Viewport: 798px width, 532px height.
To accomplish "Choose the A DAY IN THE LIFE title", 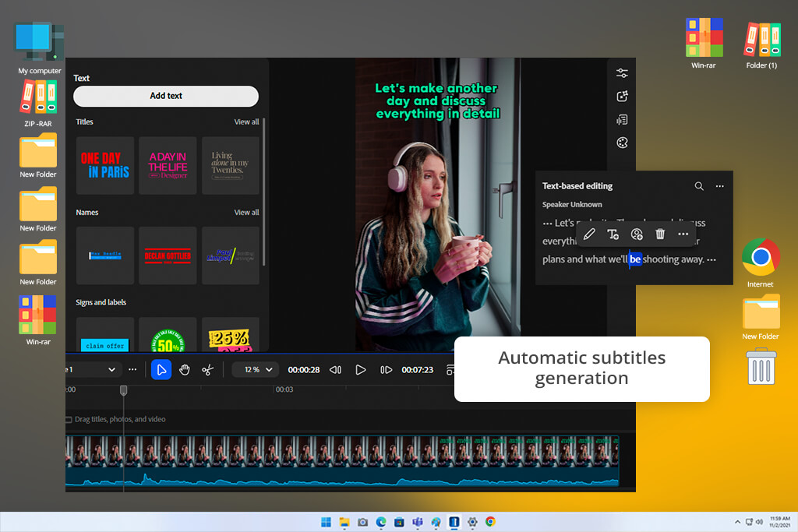I will click(x=168, y=165).
